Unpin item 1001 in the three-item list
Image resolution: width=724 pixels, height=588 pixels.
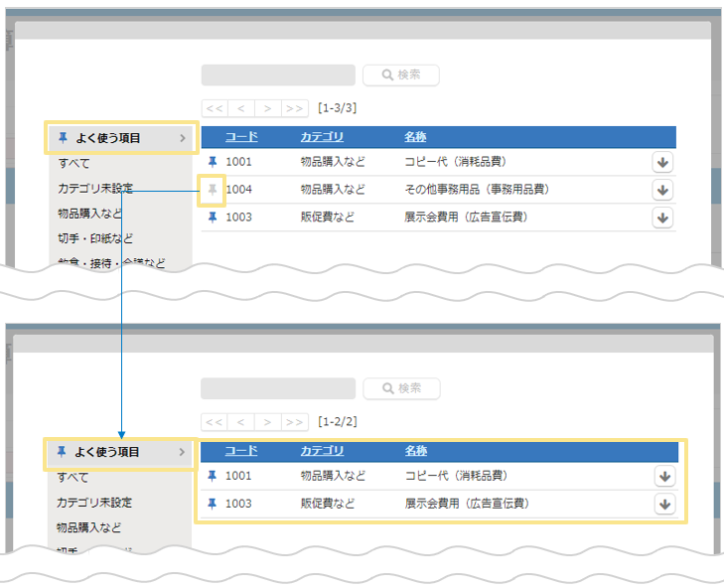tap(212, 161)
